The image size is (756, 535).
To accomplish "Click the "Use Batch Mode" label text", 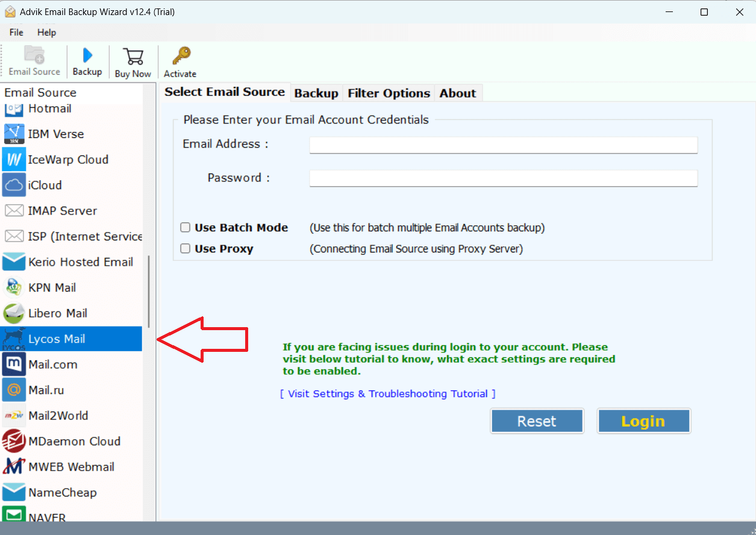I will coord(242,228).
